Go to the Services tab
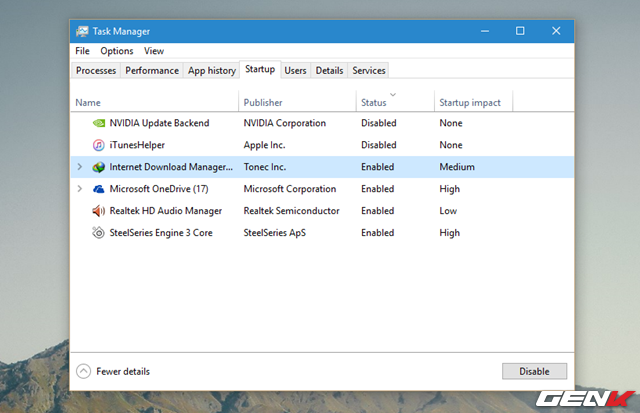Image resolution: width=640 pixels, height=413 pixels. coord(369,70)
